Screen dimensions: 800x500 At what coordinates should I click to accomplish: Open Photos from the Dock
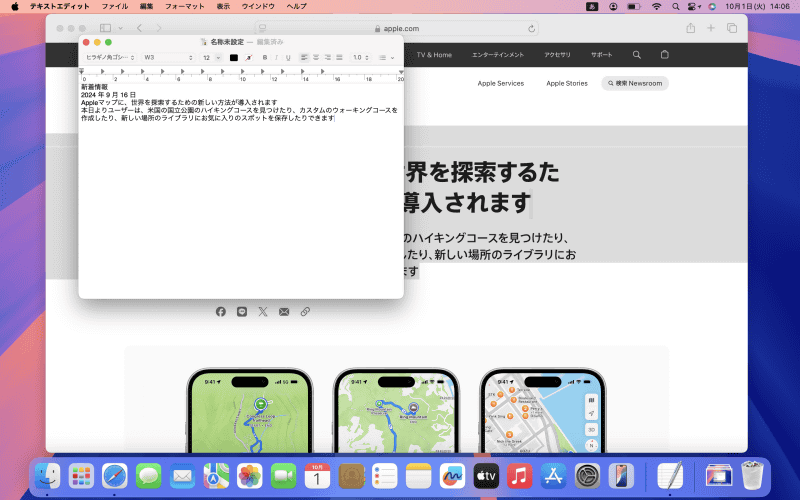(249, 476)
